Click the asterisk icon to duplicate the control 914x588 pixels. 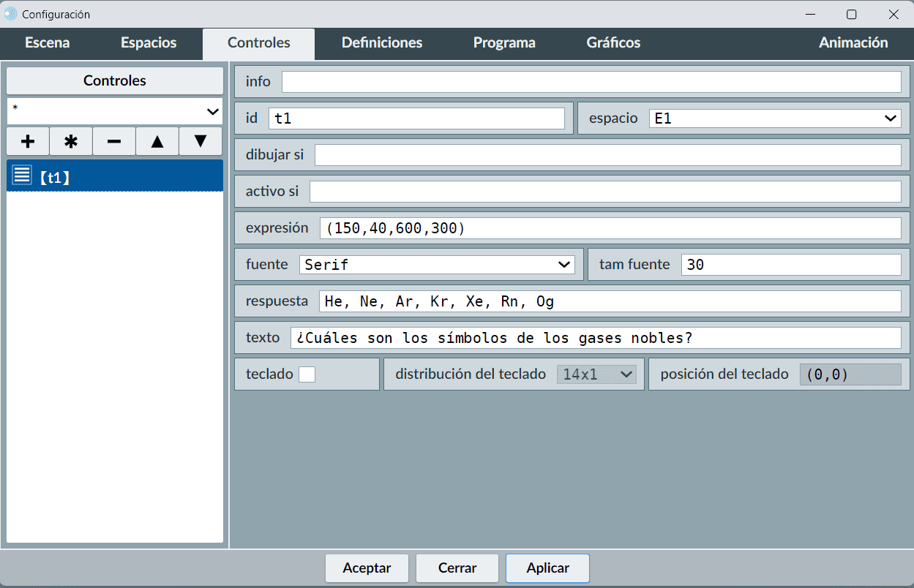tap(71, 141)
